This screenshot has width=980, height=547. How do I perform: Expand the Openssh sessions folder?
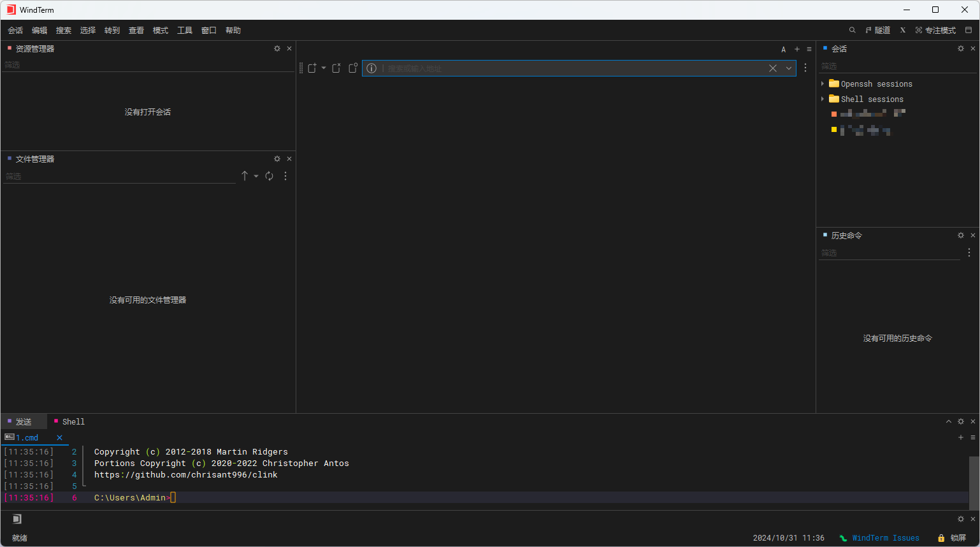point(823,84)
